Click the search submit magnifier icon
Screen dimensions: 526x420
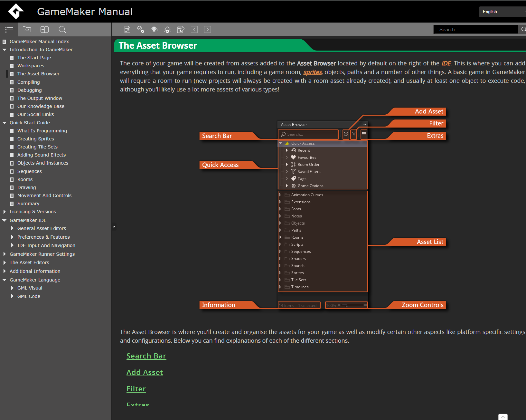tap(523, 29)
